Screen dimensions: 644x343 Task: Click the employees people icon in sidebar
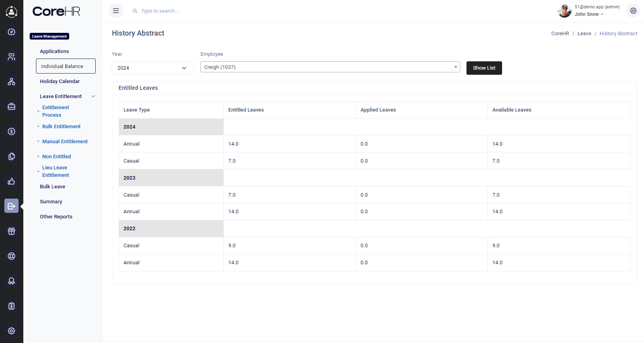(11, 57)
